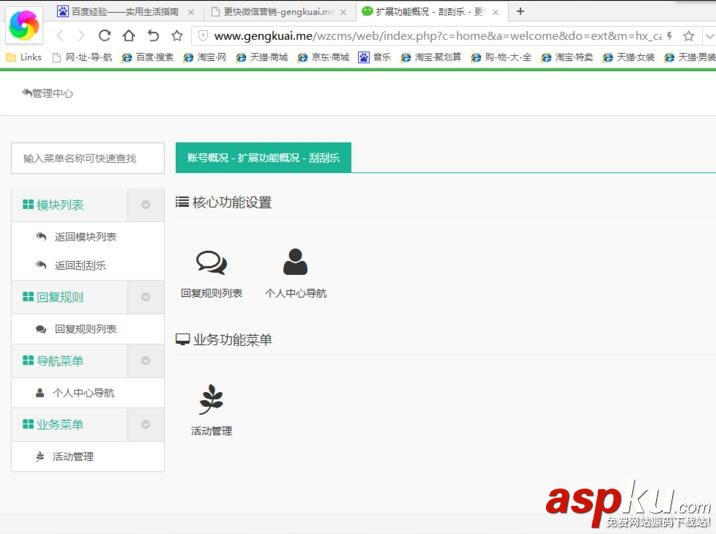Reload the page with the refresh icon
Image resolution: width=716 pixels, height=534 pixels.
click(105, 35)
